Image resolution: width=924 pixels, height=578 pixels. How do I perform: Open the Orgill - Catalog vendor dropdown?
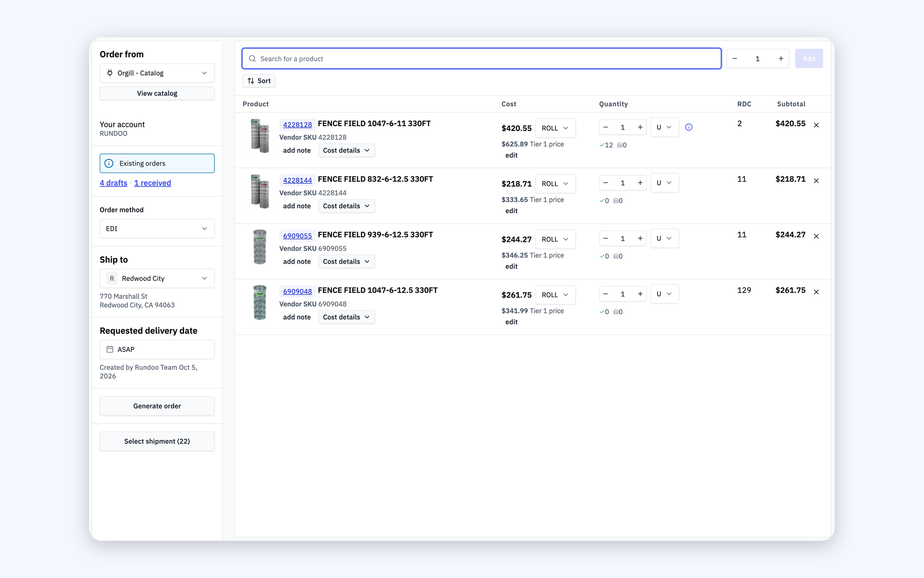point(157,73)
